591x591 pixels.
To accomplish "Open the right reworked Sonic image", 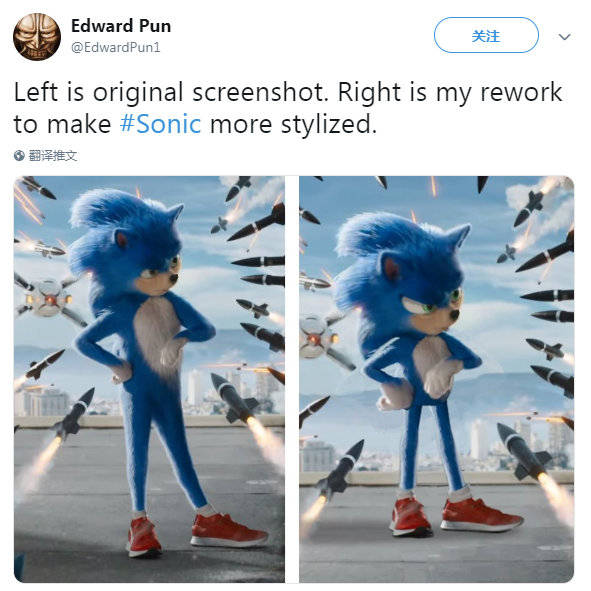I will [436, 379].
